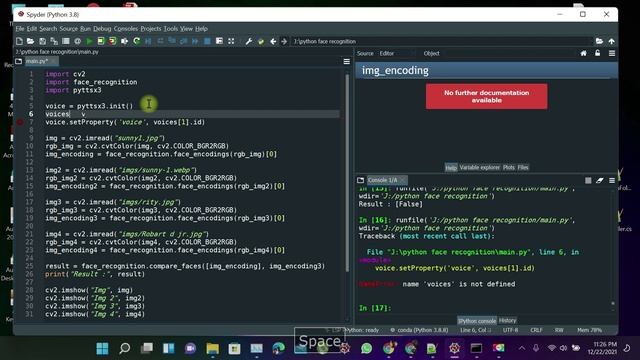The height and width of the screenshot is (360, 640).
Task: Open the Help pane options menu
Action: coord(612,53)
